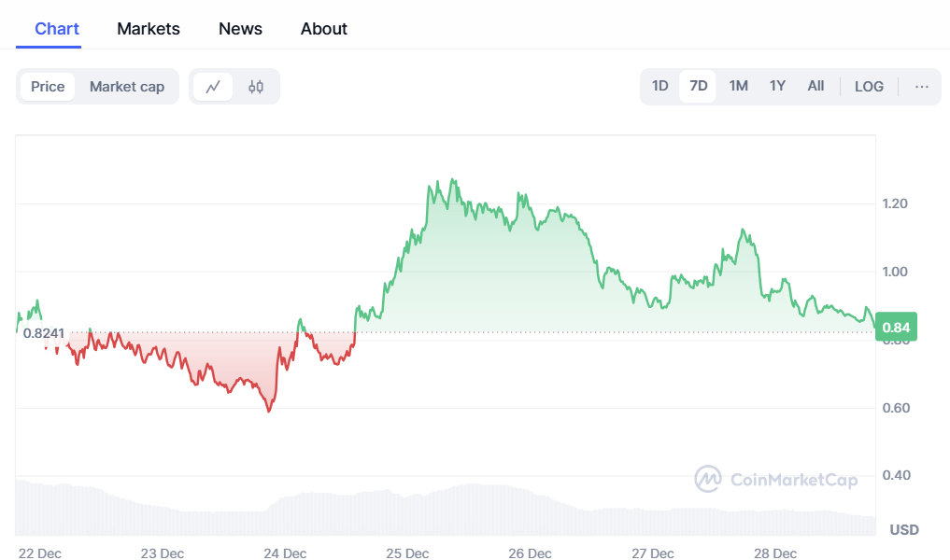The width and height of the screenshot is (950, 560).
Task: Show all-time data with All button
Action: click(815, 86)
